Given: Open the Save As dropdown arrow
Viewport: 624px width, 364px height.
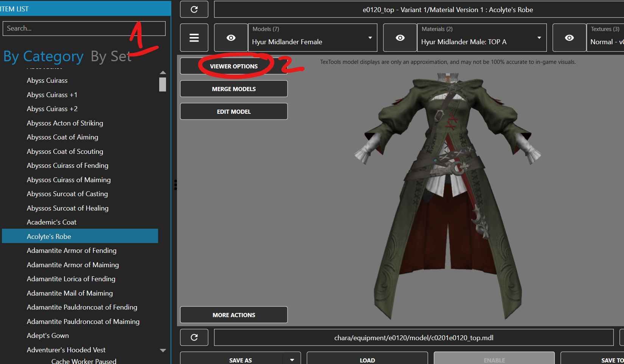Looking at the screenshot, I should click(292, 359).
